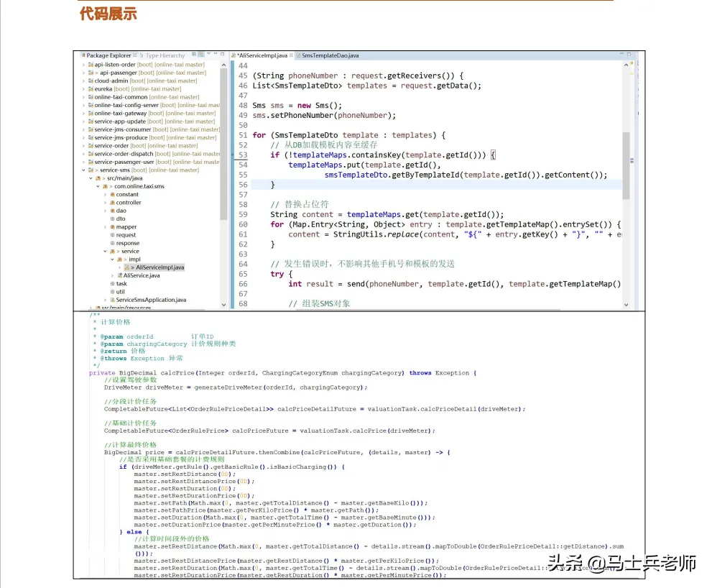Expand the eureka project node
Viewport: 712px width, 588px height.
pos(83,89)
